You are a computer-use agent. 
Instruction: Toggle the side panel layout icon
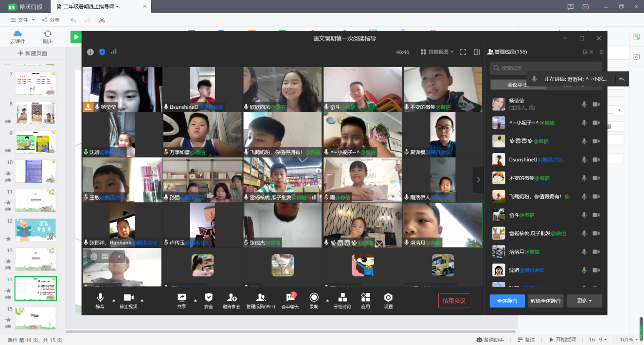click(x=477, y=52)
